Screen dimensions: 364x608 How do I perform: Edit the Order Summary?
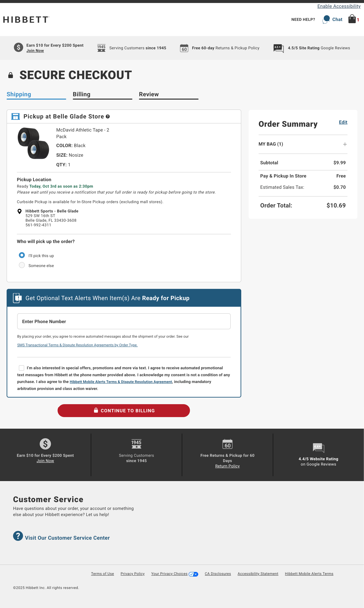point(343,122)
